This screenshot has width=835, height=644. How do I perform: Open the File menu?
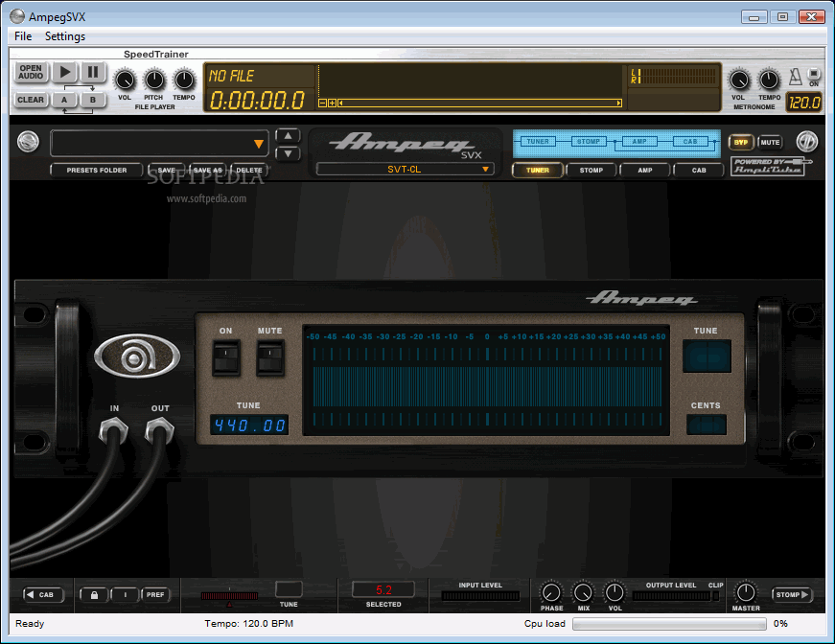[x=23, y=36]
